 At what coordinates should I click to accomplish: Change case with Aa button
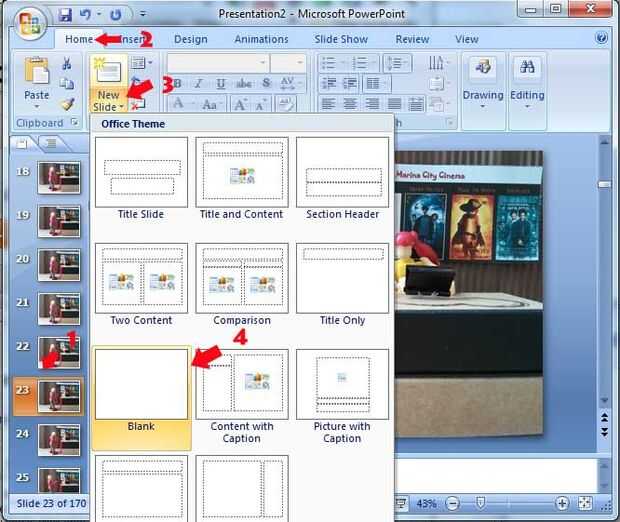[x=211, y=104]
